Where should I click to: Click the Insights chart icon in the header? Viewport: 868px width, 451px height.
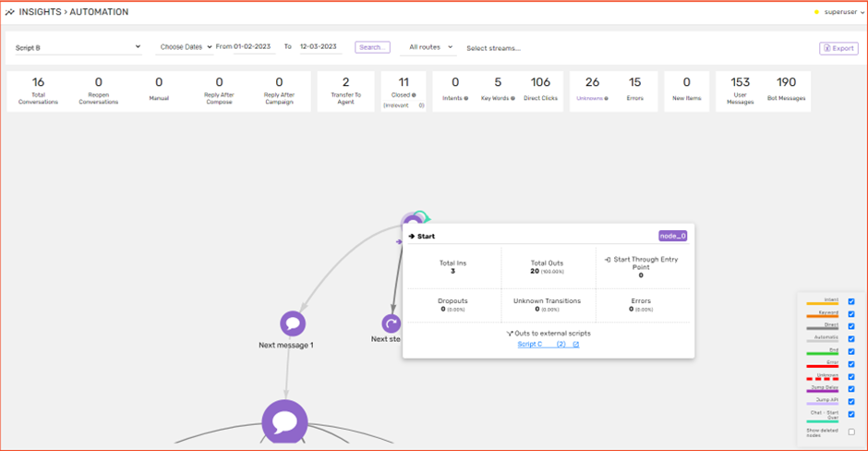tap(9, 12)
